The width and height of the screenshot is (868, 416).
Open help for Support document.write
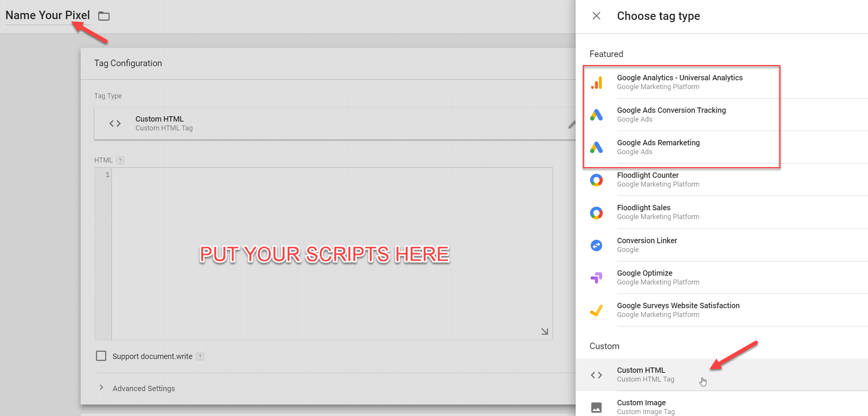click(x=200, y=357)
